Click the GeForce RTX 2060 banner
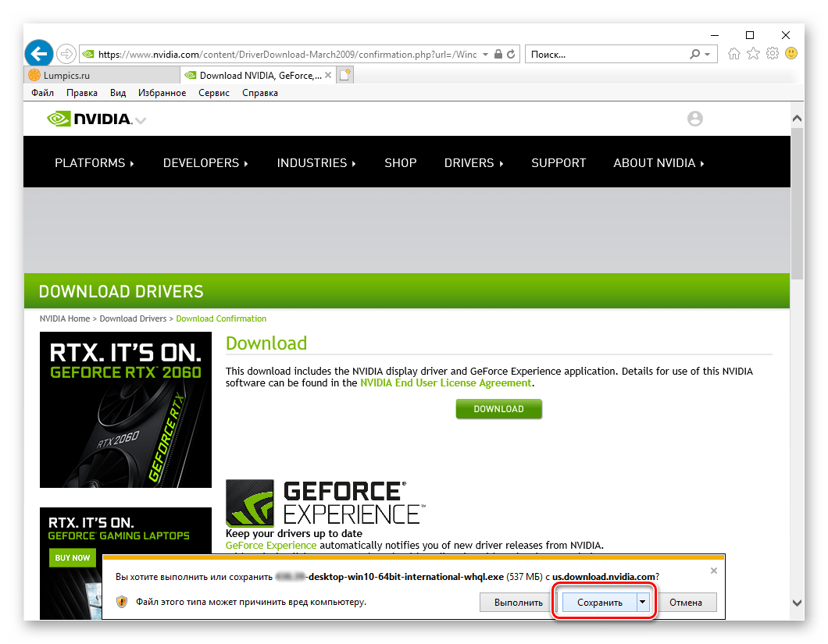This screenshot has height=644, width=828. click(x=126, y=410)
